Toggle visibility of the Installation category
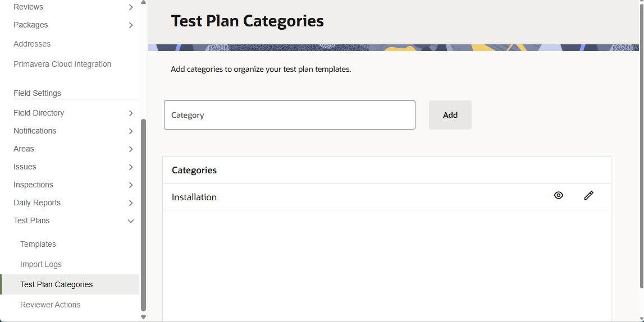644x322 pixels. pyautogui.click(x=558, y=196)
